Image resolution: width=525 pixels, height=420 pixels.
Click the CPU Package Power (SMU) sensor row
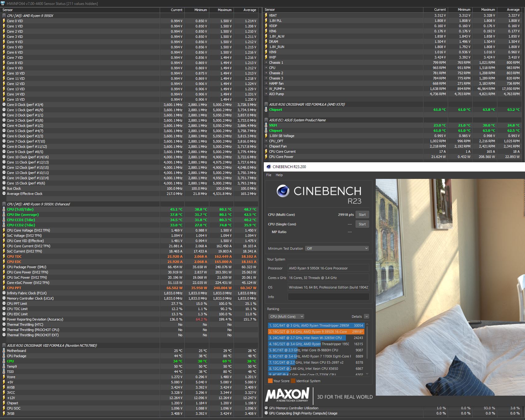pos(129,267)
